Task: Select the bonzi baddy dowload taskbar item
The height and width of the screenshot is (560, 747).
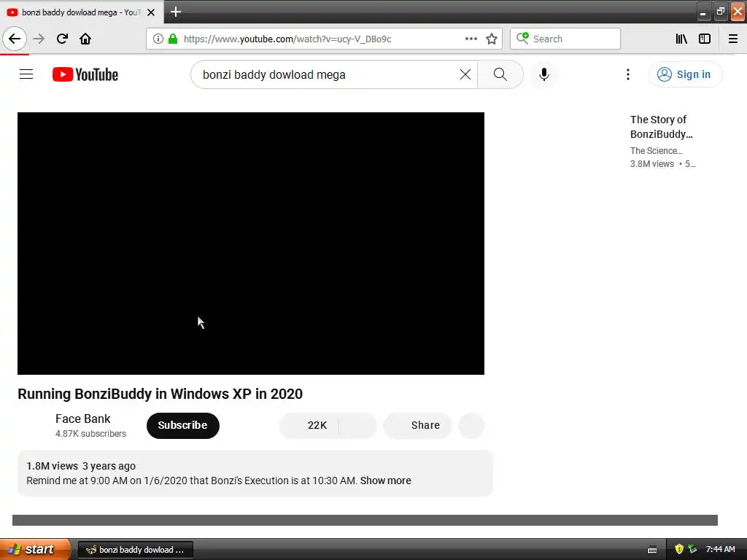Action: coord(135,550)
